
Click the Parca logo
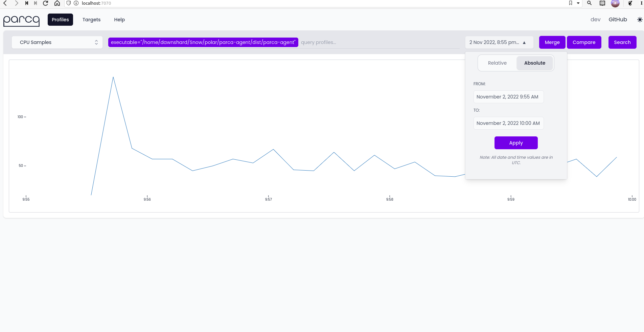point(21,20)
